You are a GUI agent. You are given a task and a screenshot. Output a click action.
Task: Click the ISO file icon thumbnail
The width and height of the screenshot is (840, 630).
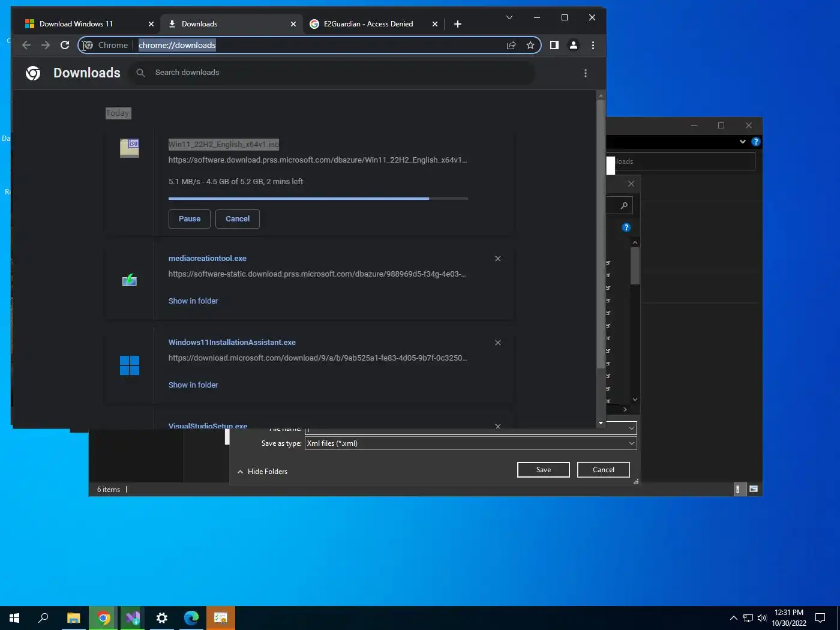point(130,148)
